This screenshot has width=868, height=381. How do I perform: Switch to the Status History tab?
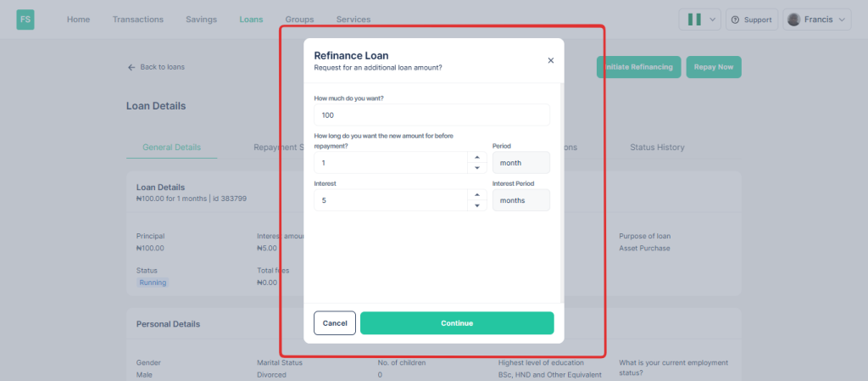(657, 147)
